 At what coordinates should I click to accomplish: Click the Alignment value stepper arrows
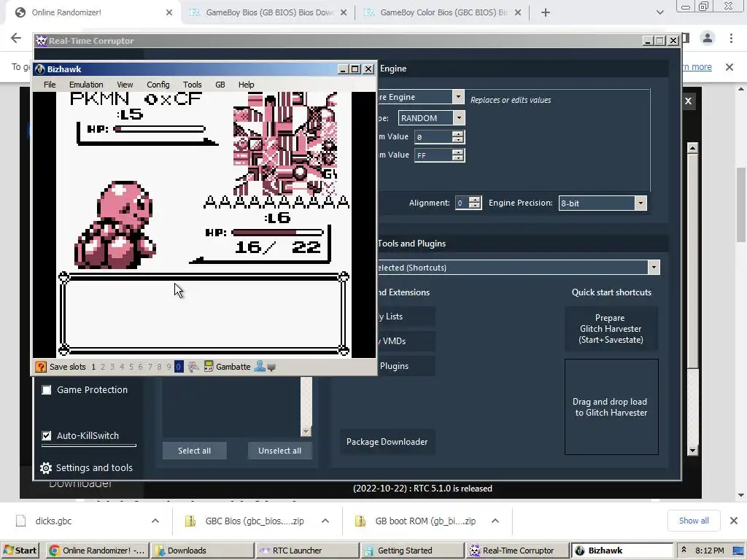pos(474,203)
